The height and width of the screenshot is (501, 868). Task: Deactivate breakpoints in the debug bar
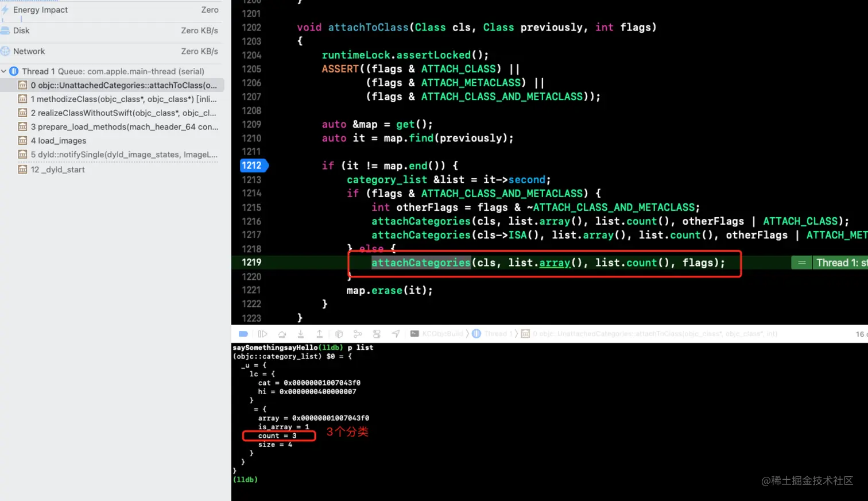tap(243, 334)
